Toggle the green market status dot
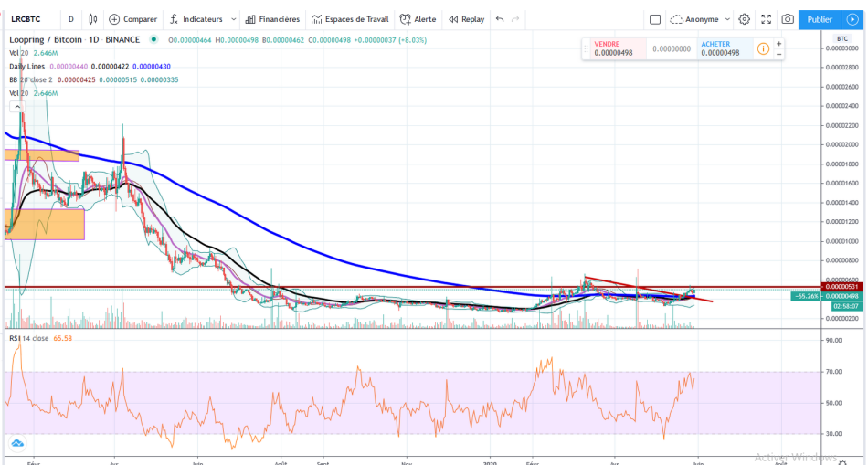The height and width of the screenshot is (465, 868). pos(153,39)
